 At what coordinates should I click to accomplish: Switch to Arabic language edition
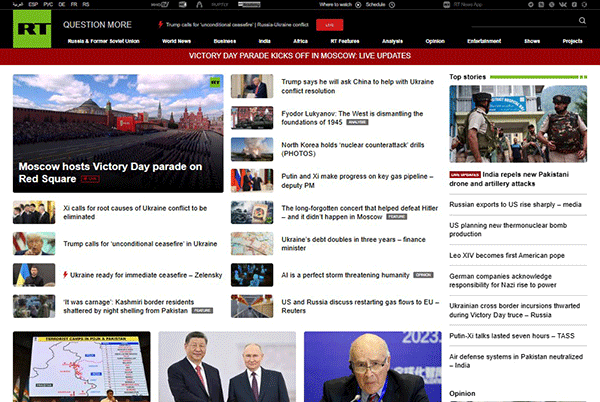click(18, 5)
